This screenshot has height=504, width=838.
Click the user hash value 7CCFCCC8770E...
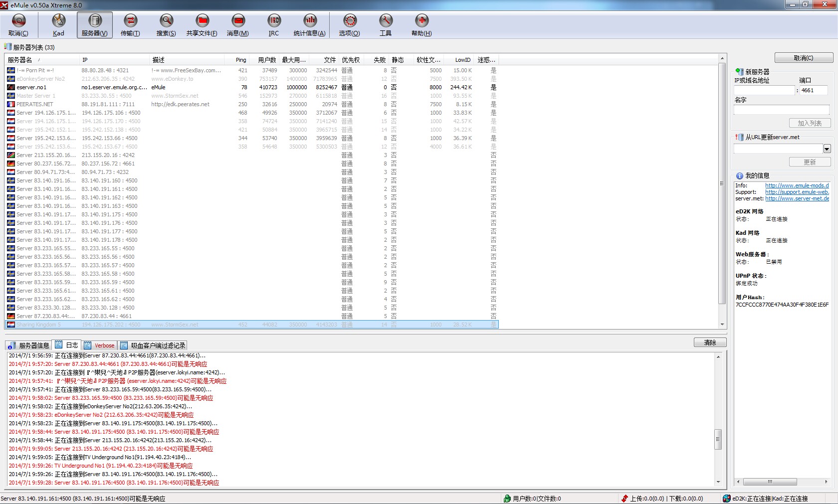pyautogui.click(x=782, y=304)
